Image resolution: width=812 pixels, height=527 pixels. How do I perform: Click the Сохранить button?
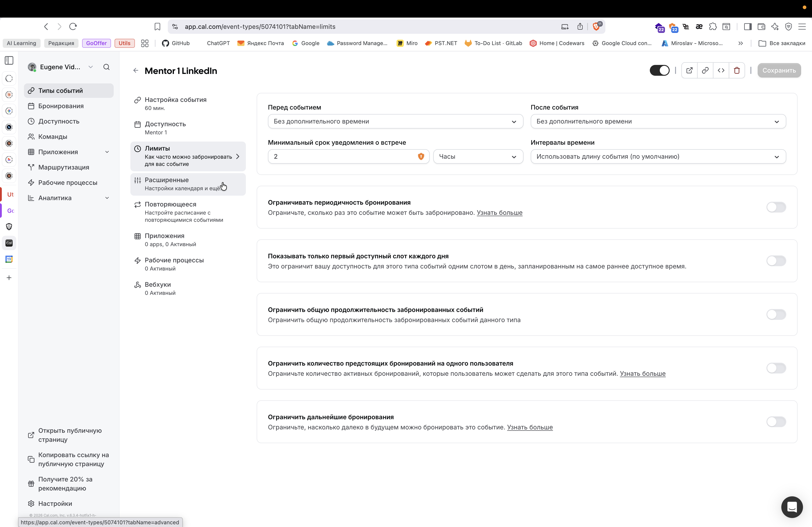pos(779,71)
